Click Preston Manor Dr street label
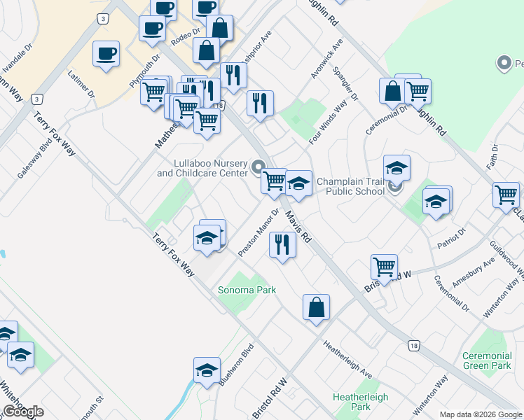524x420 pixels. point(258,232)
